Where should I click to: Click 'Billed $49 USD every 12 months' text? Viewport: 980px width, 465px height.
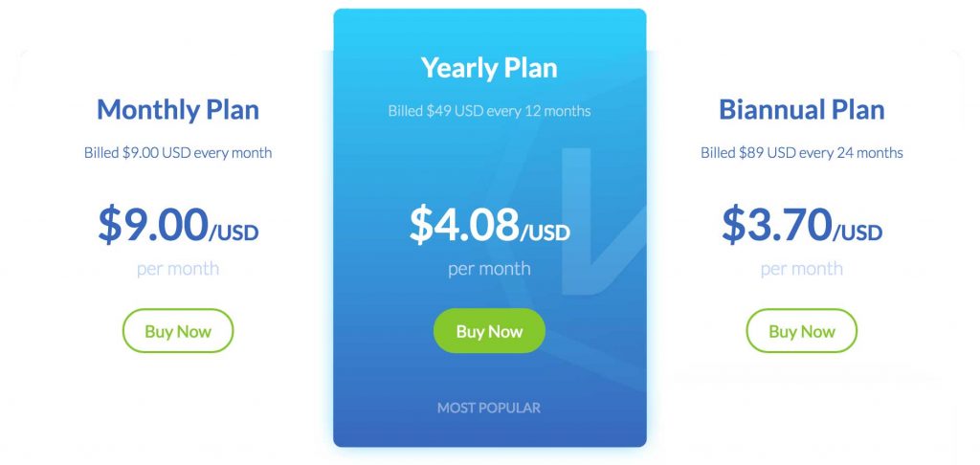click(489, 111)
